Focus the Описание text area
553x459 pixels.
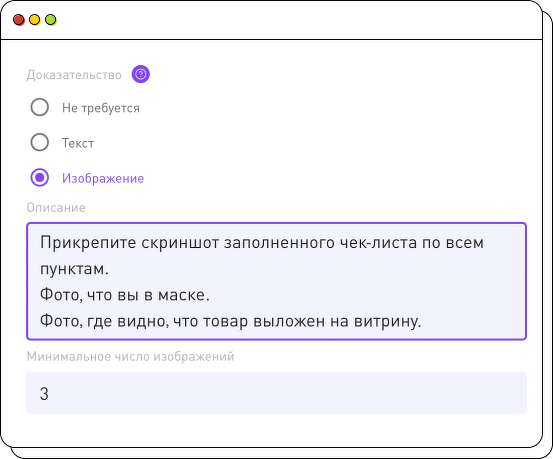276,281
